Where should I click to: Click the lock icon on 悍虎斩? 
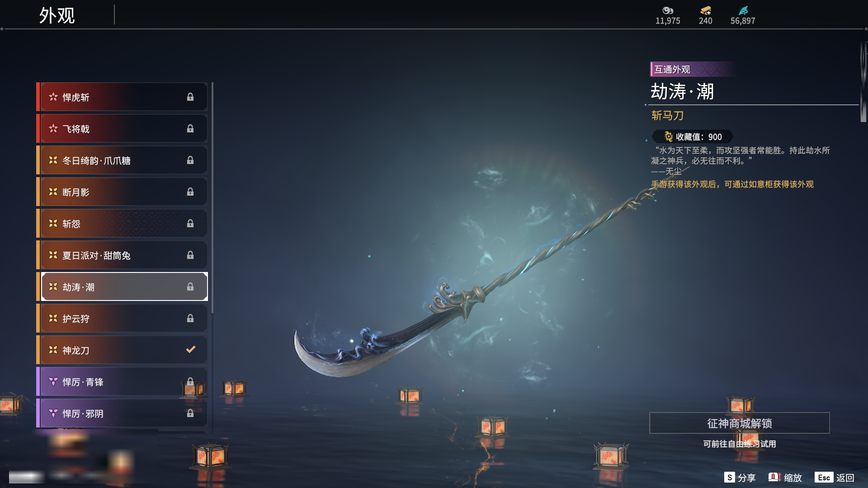[190, 97]
